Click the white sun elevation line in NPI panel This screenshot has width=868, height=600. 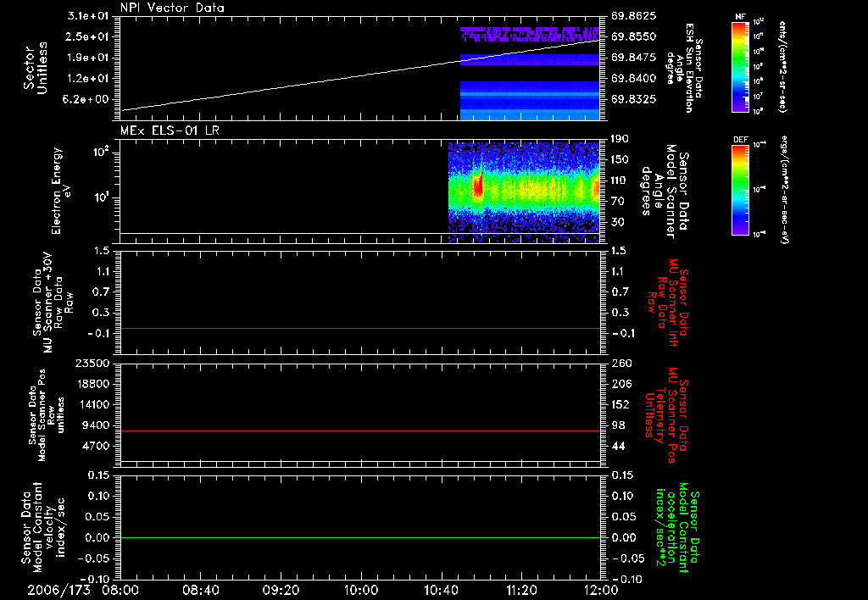(359, 75)
